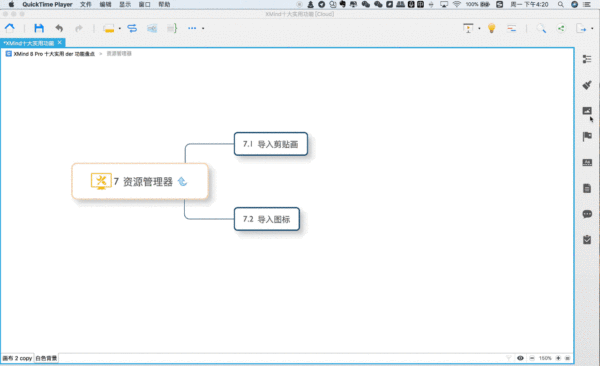Save the mind map with floppy icon
Image resolution: width=600 pixels, height=366 pixels.
coord(39,28)
